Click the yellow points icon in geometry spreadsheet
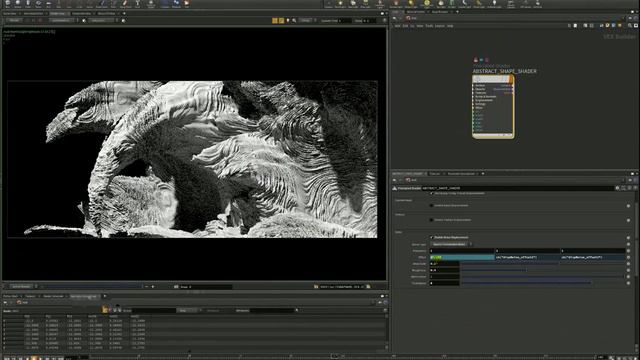This screenshot has height=360, width=640. [105, 310]
